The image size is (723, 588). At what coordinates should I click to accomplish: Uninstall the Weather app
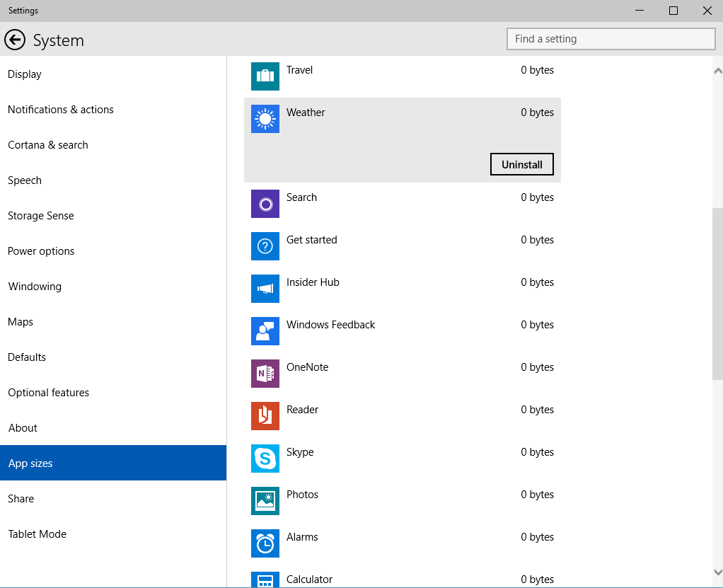[522, 164]
